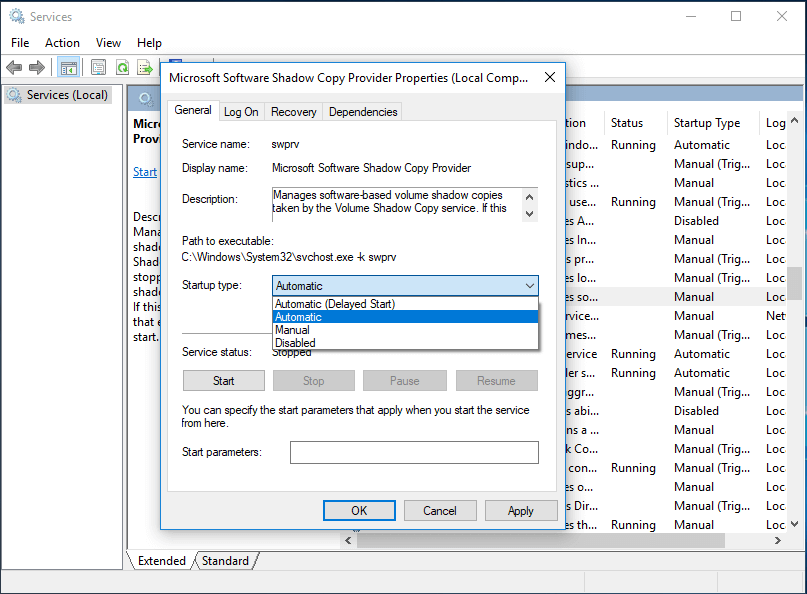Sort by the Startup Type column header
Screen dimensions: 807x594
[x=713, y=123]
